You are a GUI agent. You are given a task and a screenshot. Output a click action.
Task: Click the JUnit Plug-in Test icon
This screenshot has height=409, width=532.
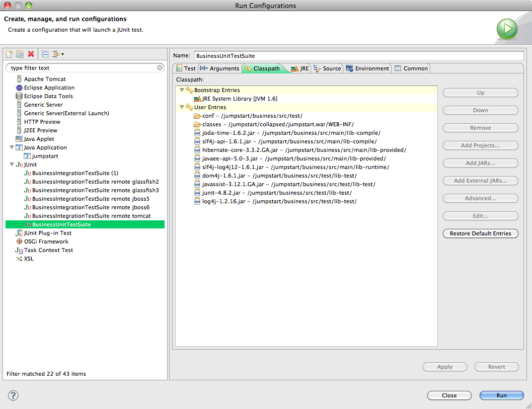pyautogui.click(x=19, y=233)
